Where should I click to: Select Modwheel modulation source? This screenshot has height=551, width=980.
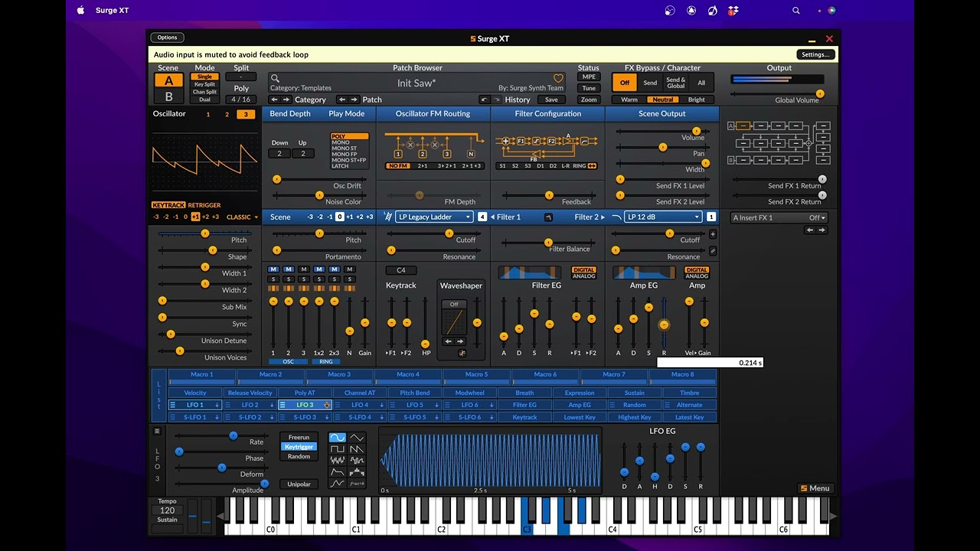coord(469,393)
